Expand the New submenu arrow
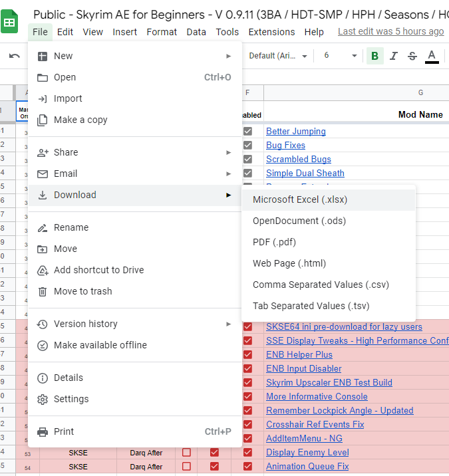Viewport: 449px width, 476px height. [228, 56]
